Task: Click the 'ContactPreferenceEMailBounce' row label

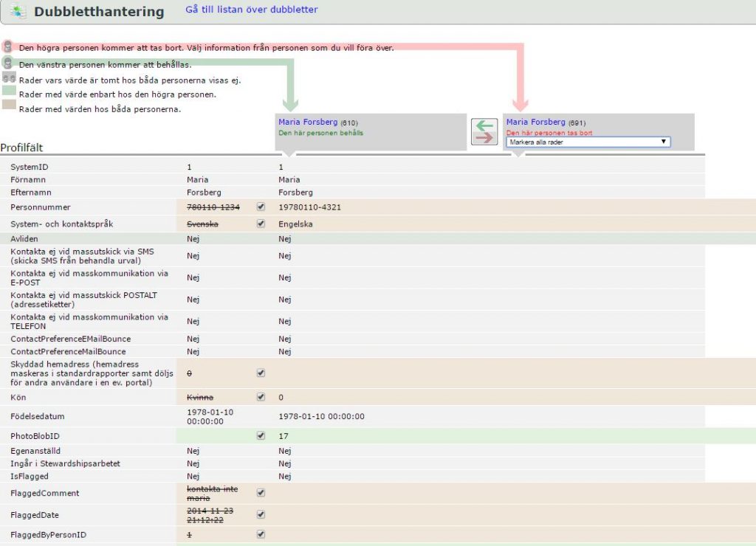Action: [x=70, y=339]
